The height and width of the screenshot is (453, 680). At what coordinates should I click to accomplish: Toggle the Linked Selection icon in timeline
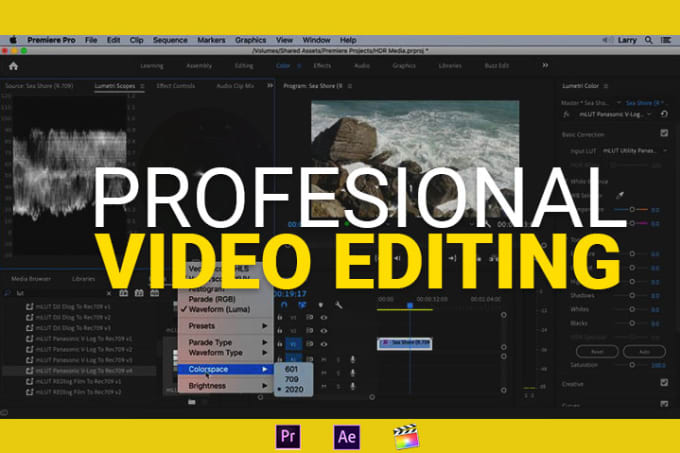pyautogui.click(x=302, y=305)
